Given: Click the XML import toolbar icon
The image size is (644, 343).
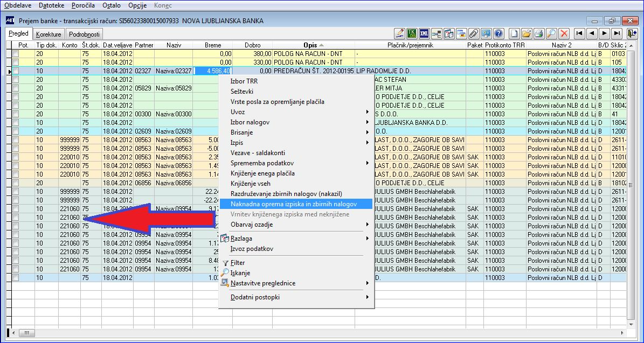Looking at the screenshot, I should pyautogui.click(x=424, y=33).
